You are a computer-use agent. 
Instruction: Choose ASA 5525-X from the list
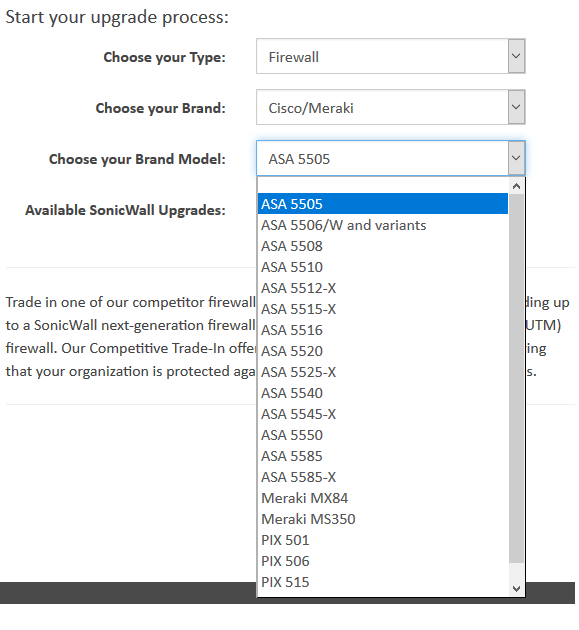pyautogui.click(x=383, y=372)
